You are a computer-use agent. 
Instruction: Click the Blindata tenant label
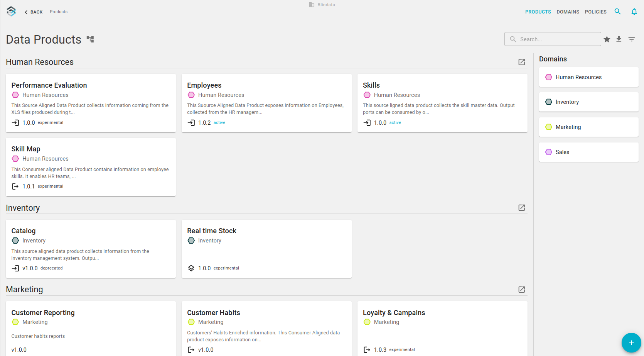point(326,5)
